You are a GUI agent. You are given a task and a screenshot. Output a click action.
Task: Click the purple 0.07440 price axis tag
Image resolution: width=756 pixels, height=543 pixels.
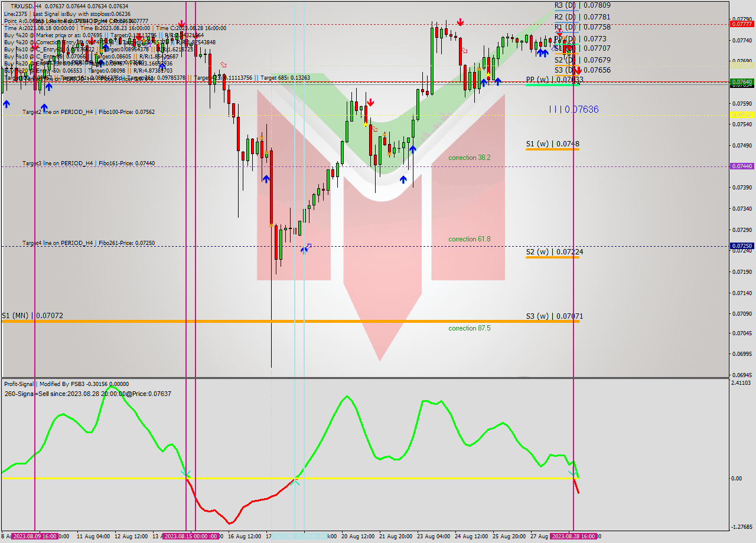742,166
